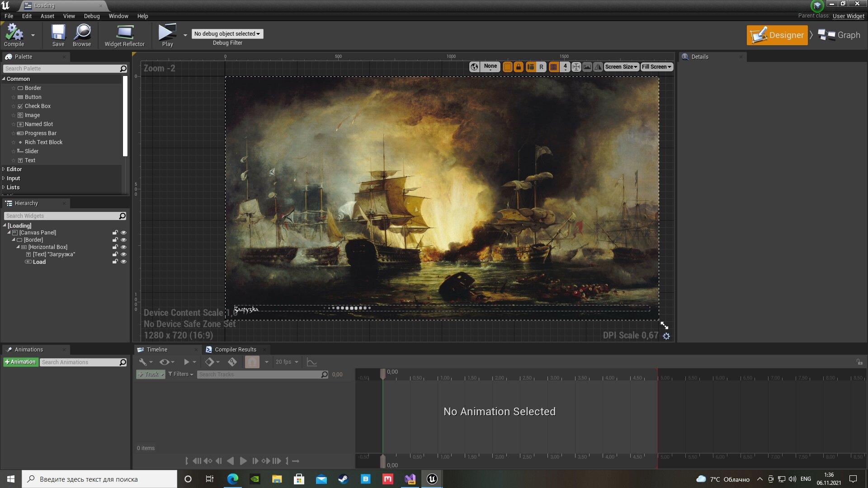This screenshot has height=488, width=868.
Task: Hide the Horizontal Box in the hierarchy
Action: [x=123, y=247]
